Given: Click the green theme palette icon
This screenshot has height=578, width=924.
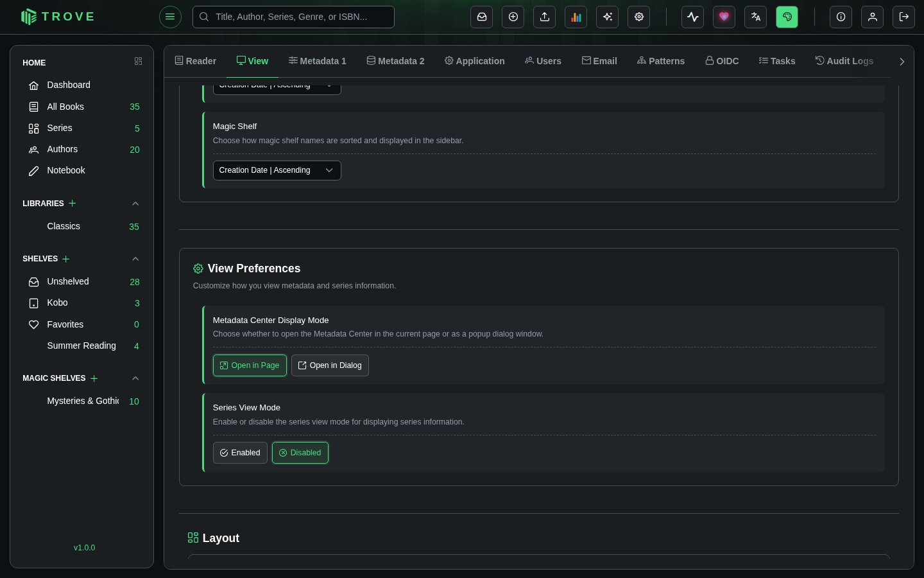Looking at the screenshot, I should pyautogui.click(x=787, y=17).
